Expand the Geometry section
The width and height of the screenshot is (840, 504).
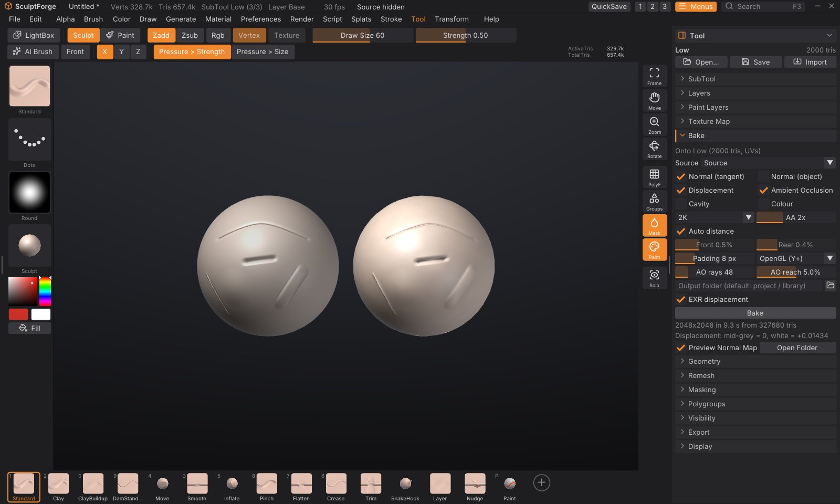point(755,361)
